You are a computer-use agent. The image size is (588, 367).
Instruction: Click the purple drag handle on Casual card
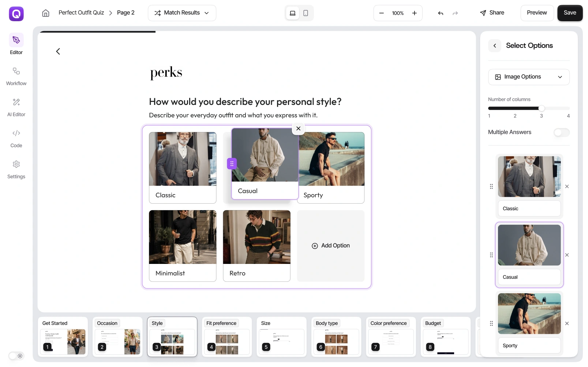(x=232, y=163)
